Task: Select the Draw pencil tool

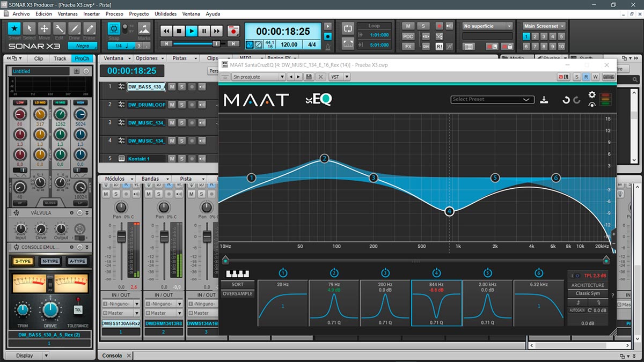Action: click(75, 28)
